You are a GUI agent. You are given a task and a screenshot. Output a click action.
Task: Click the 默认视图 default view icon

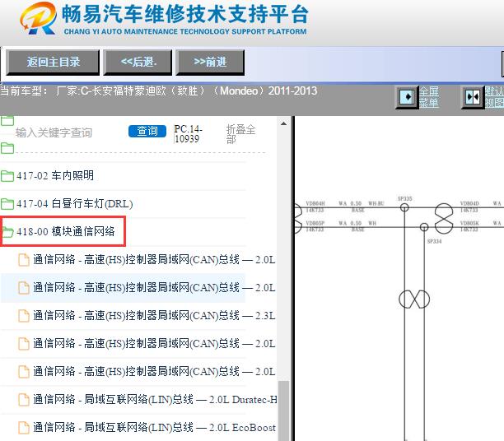(x=473, y=97)
